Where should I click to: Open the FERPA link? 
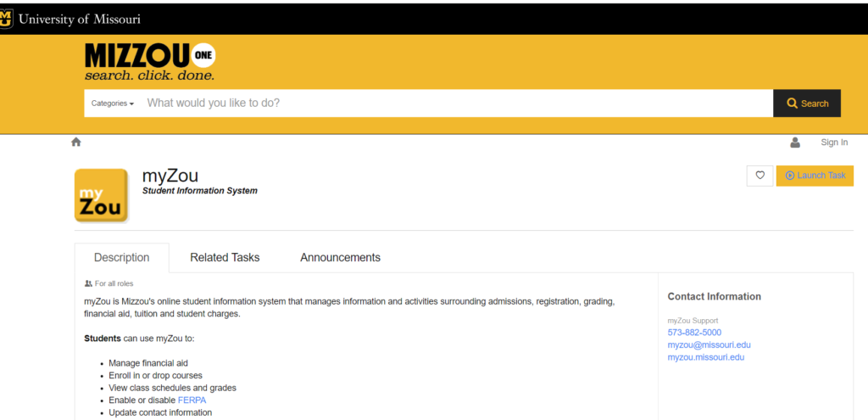[x=192, y=400]
